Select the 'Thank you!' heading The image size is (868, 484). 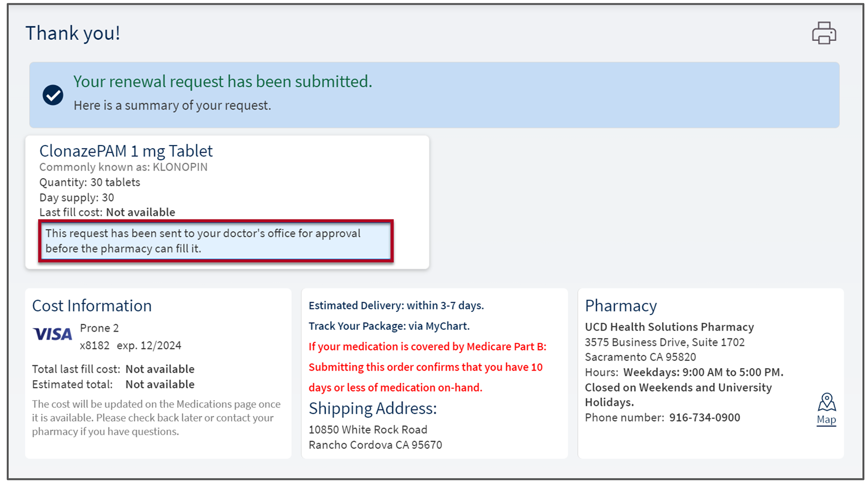click(73, 33)
